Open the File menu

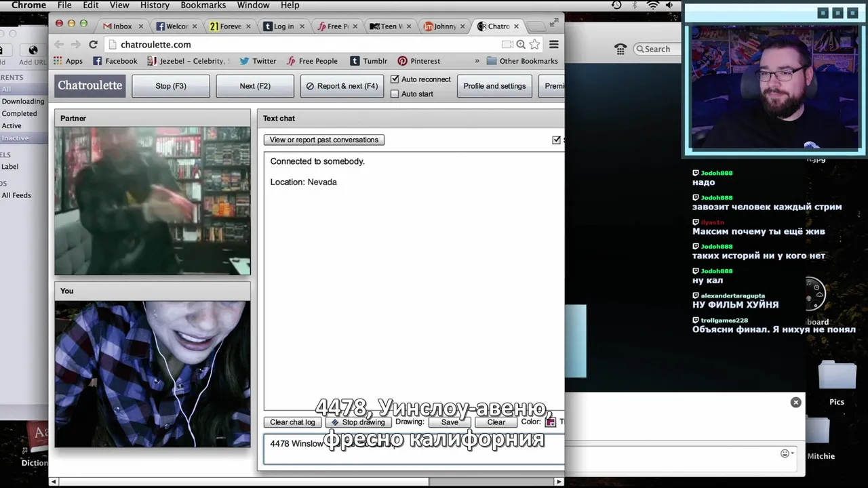[64, 5]
